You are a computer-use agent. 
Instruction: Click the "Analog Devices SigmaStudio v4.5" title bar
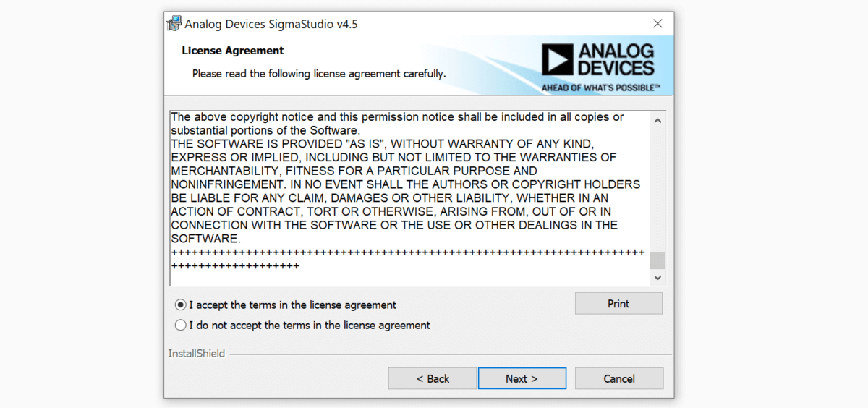(x=405, y=24)
